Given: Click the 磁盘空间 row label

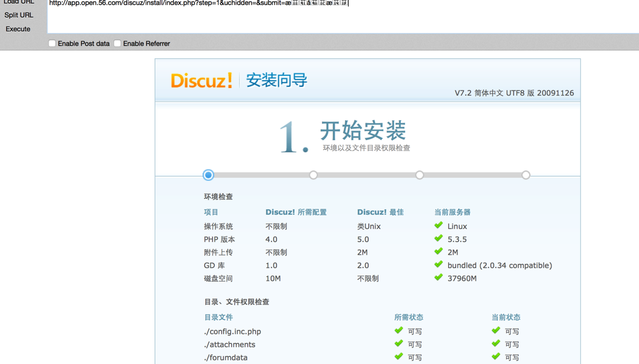Looking at the screenshot, I should [219, 278].
